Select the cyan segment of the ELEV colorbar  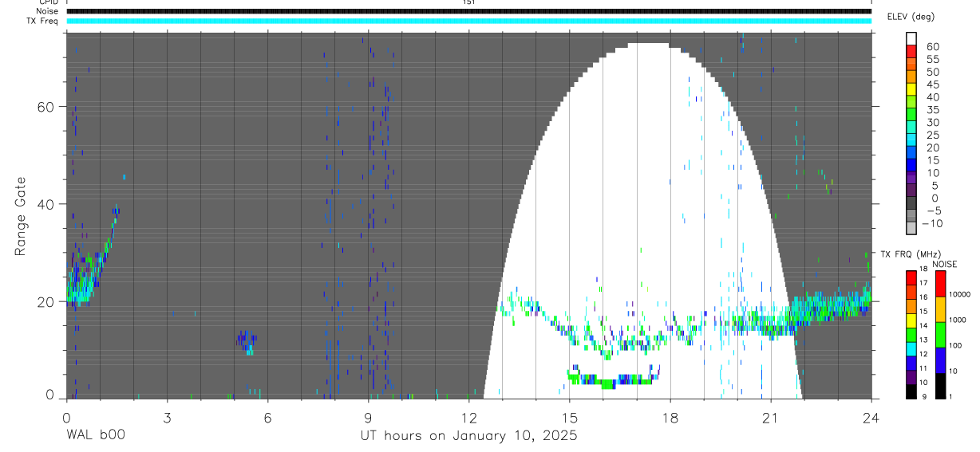[911, 140]
